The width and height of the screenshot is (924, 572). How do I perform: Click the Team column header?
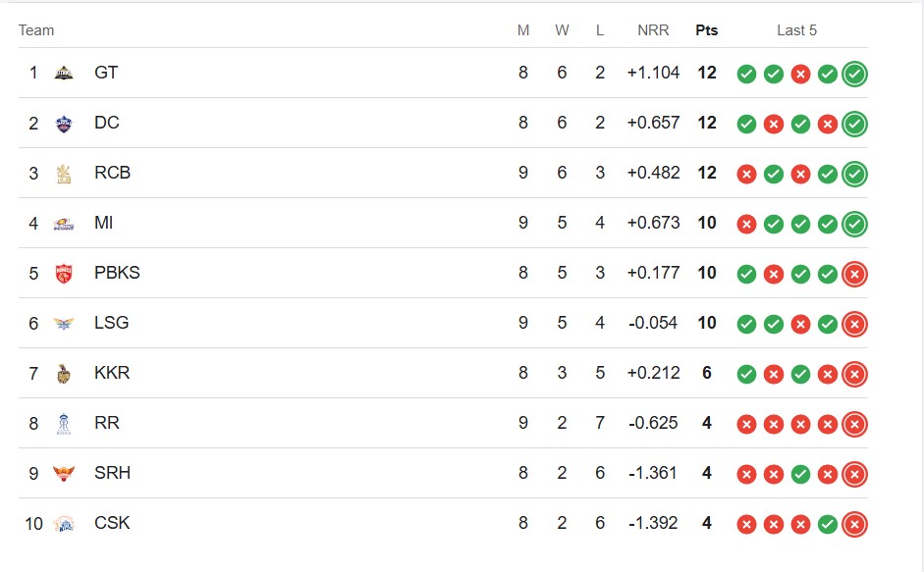coord(36,30)
